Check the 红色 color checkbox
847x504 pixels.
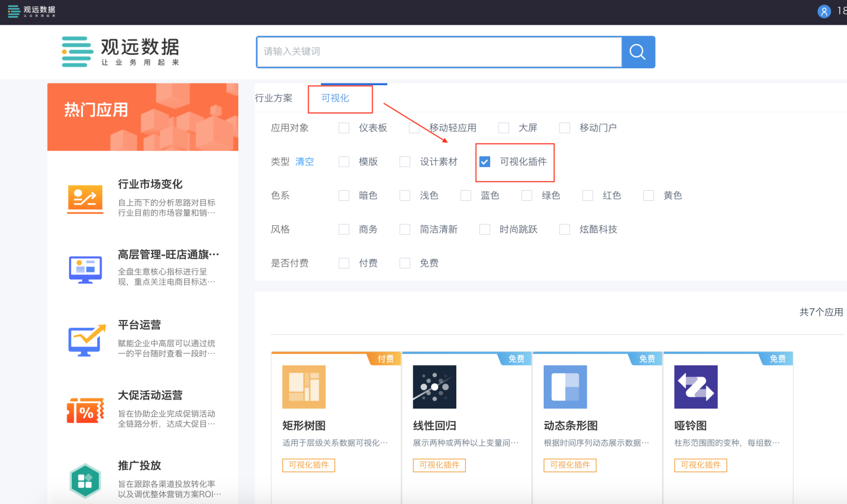[x=588, y=196]
